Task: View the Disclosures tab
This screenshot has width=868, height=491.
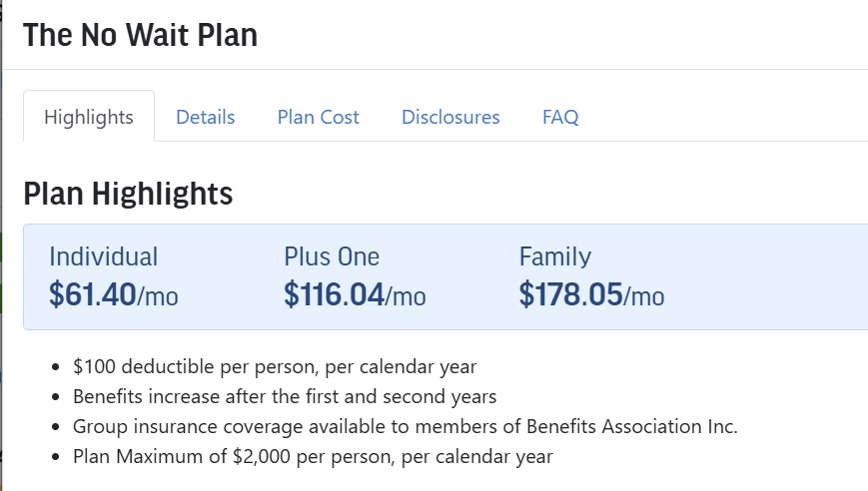Action: 450,117
